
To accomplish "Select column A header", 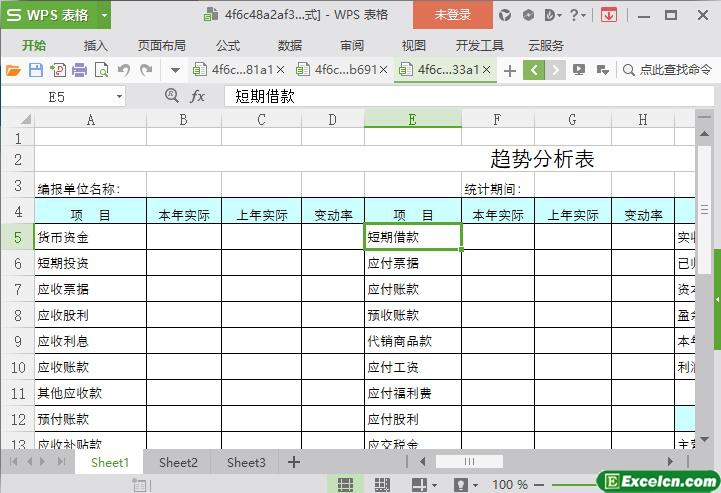I will coord(91,120).
